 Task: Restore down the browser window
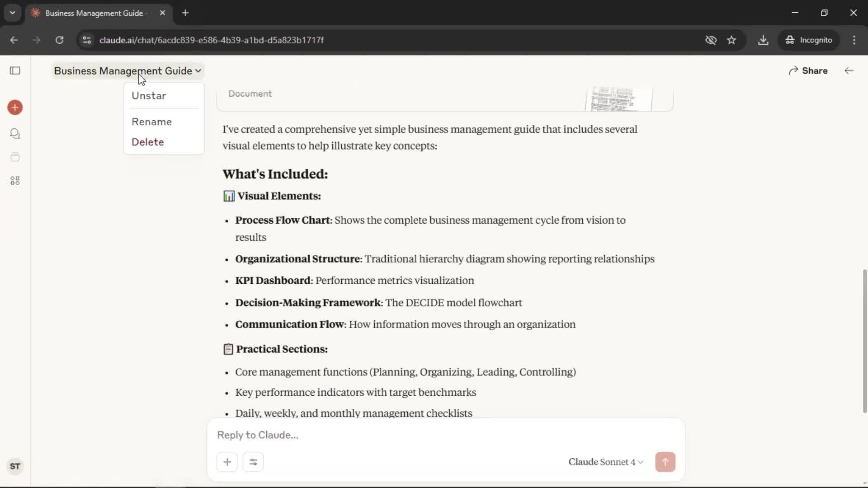point(824,13)
